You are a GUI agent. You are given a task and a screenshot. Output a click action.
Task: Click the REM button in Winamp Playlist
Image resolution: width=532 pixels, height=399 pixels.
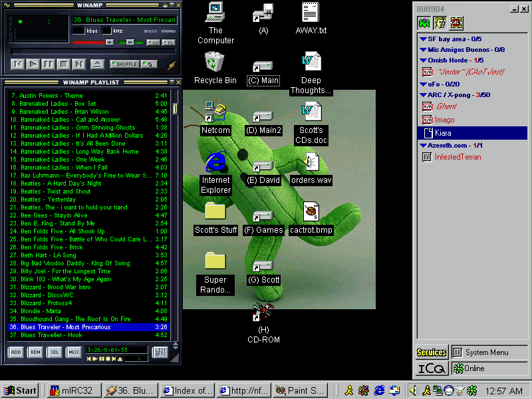pos(35,352)
